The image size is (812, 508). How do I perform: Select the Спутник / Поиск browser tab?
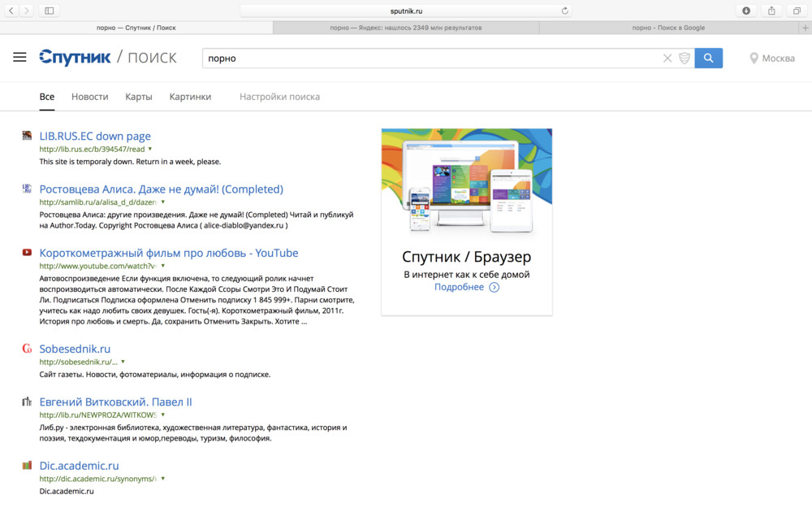(136, 28)
